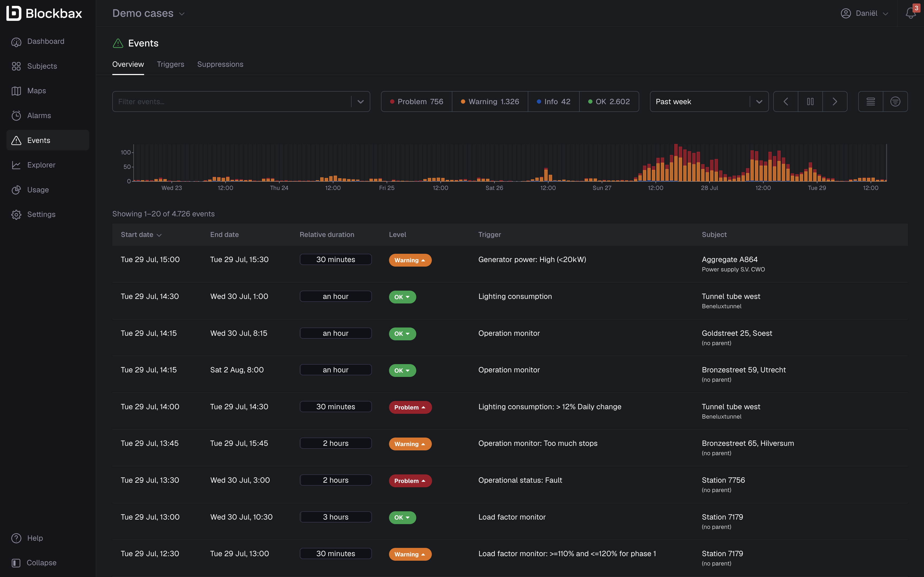Open the Past week time range dropdown
924x577 pixels.
pos(709,101)
